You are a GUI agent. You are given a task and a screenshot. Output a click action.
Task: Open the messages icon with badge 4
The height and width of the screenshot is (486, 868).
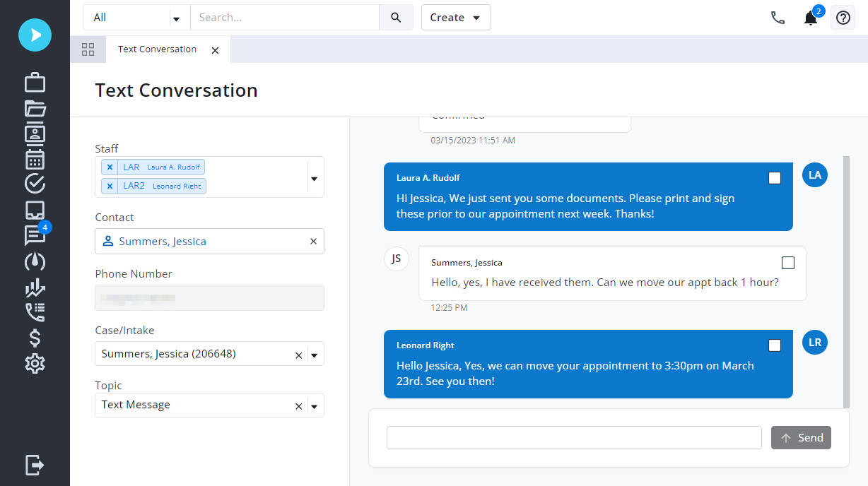pos(35,235)
